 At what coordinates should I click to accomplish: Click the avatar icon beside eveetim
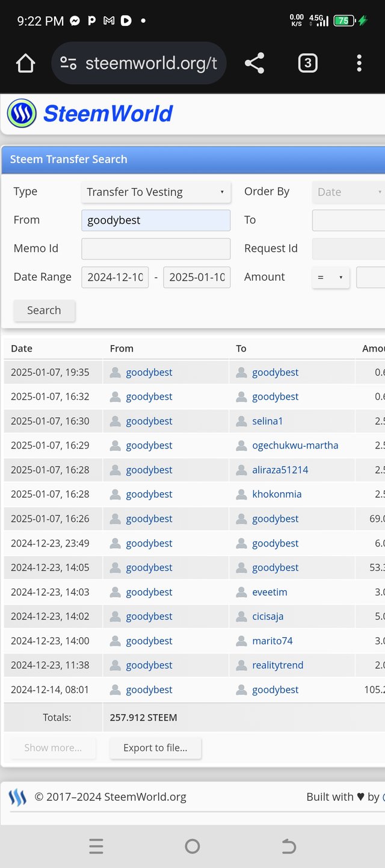point(241,592)
